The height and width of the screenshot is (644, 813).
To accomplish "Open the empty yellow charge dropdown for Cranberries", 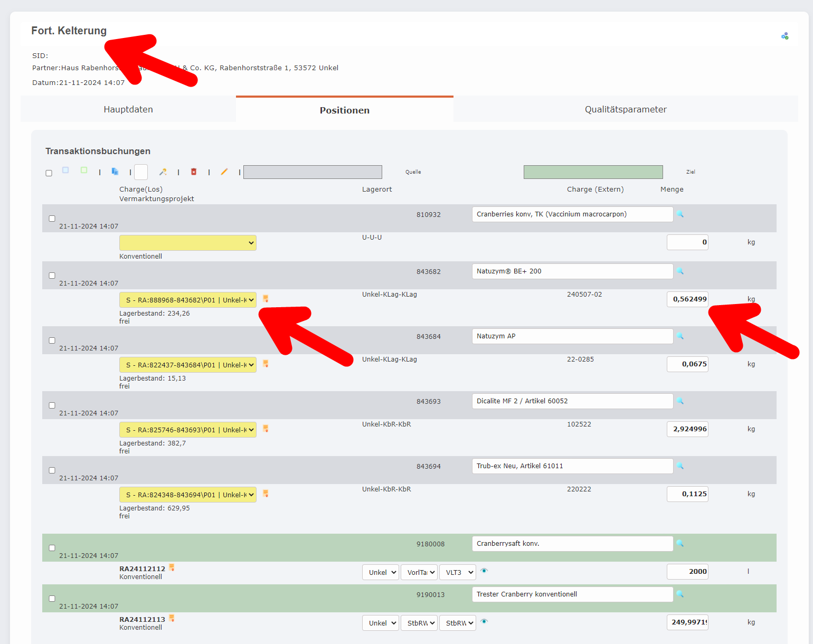I will (187, 243).
